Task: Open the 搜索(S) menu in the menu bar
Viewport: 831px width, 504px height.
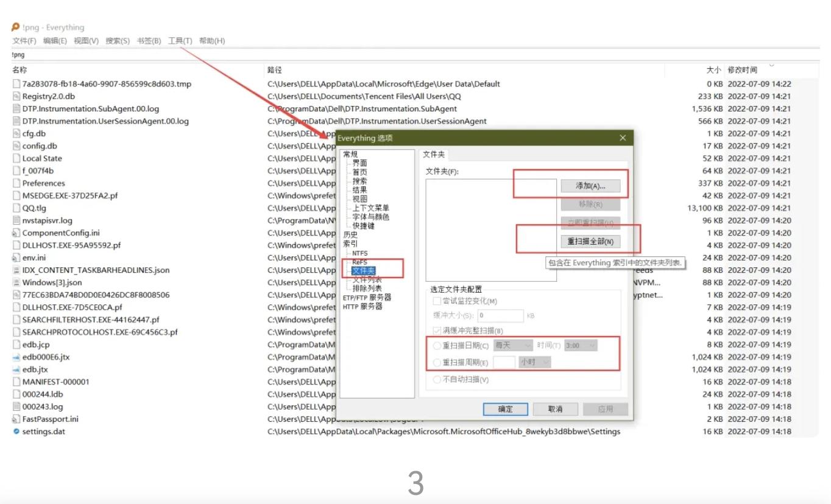Action: [x=118, y=41]
